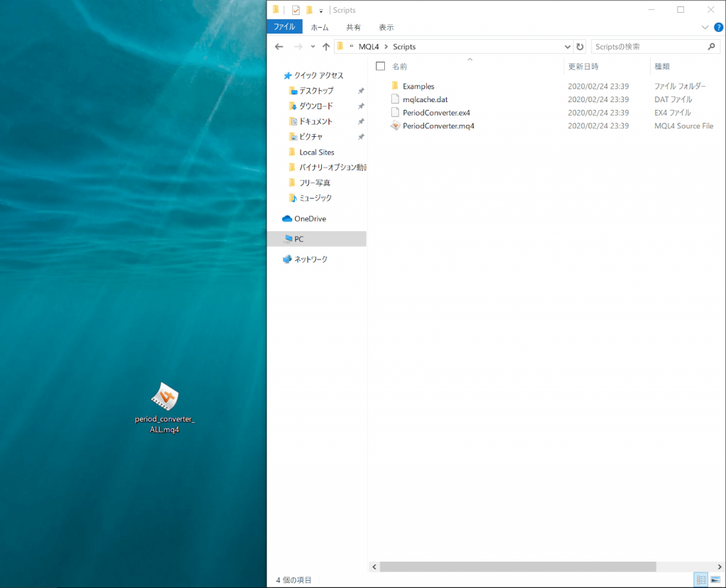Click the date of the Examples row
This screenshot has height=588, width=726.
[x=598, y=87]
